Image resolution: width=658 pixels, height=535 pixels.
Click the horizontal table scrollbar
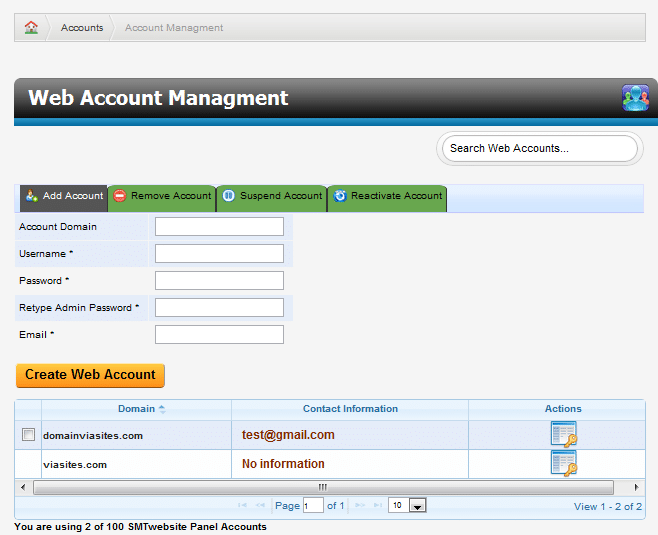(323, 488)
